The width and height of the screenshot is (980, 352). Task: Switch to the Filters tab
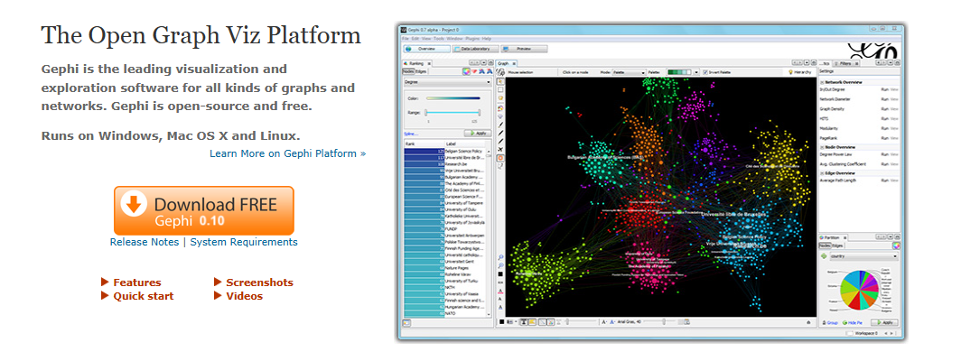845,63
